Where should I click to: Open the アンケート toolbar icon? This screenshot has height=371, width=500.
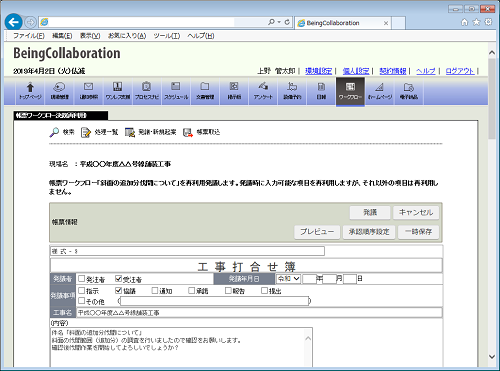pos(263,91)
